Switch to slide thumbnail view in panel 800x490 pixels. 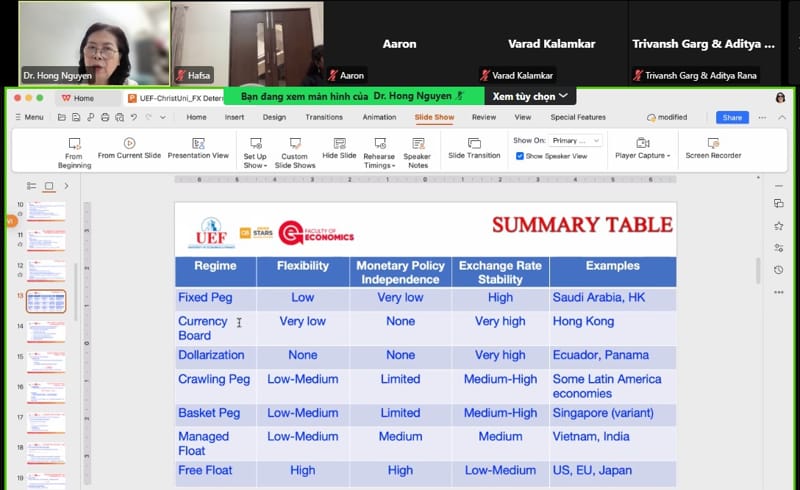[48, 186]
